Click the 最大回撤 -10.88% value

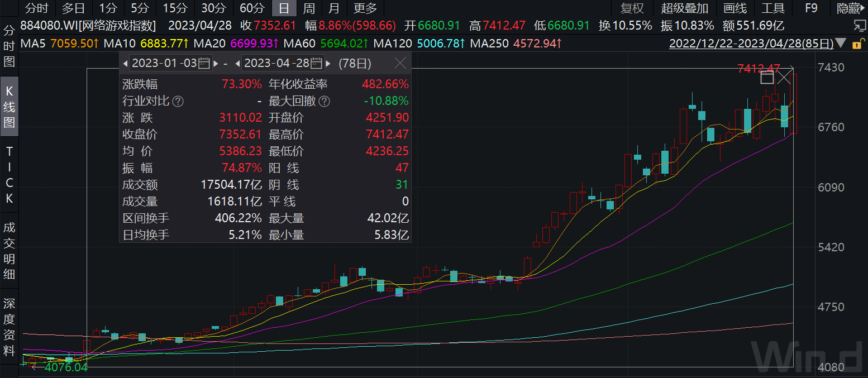coord(386,101)
